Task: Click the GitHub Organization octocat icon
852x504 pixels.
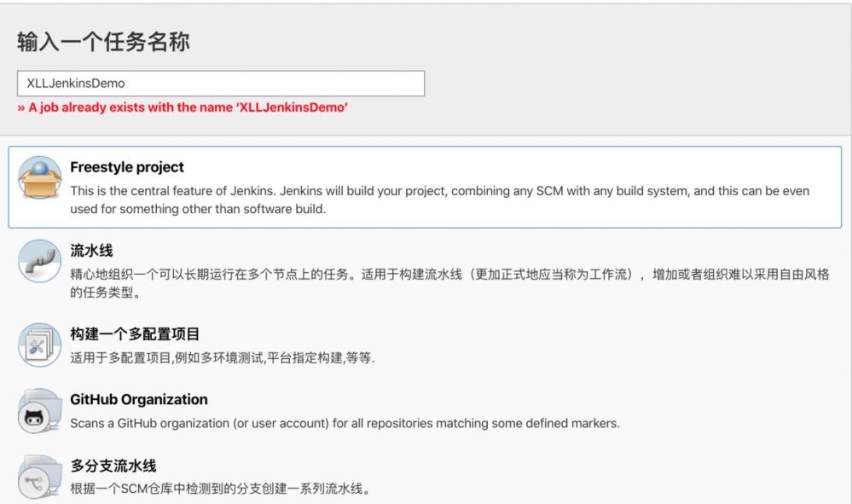Action: (39, 411)
